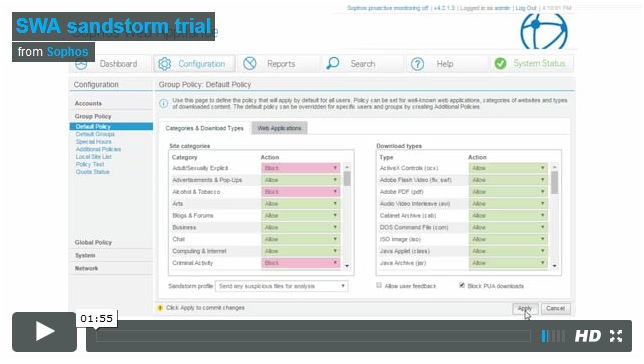
Task: Open Java Applet (class) action dropdown
Action: click(508, 251)
